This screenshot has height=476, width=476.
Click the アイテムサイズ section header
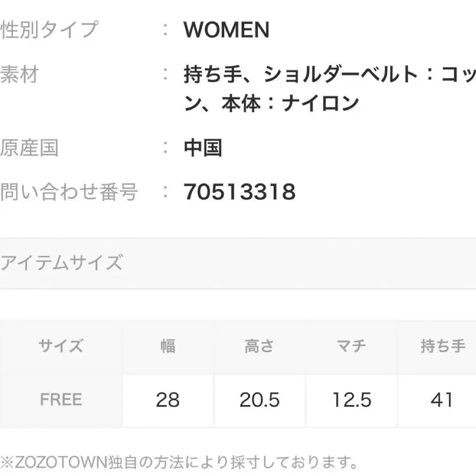[x=61, y=262]
